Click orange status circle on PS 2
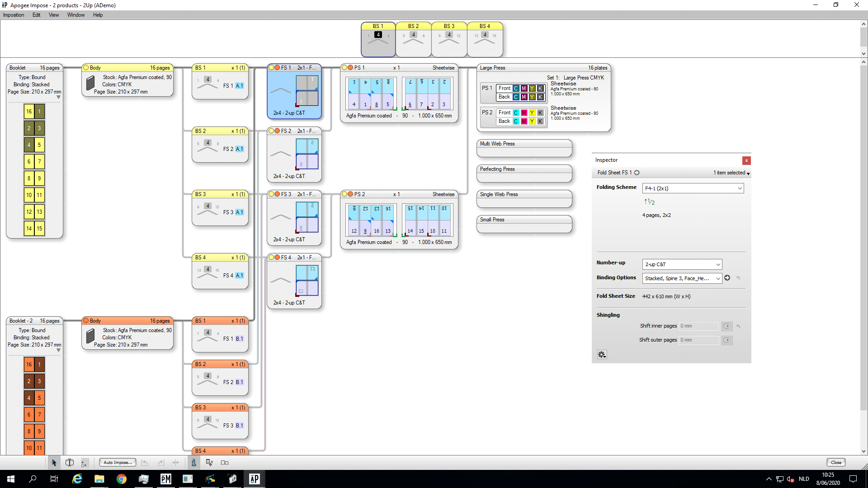The height and width of the screenshot is (488, 868). (x=350, y=194)
